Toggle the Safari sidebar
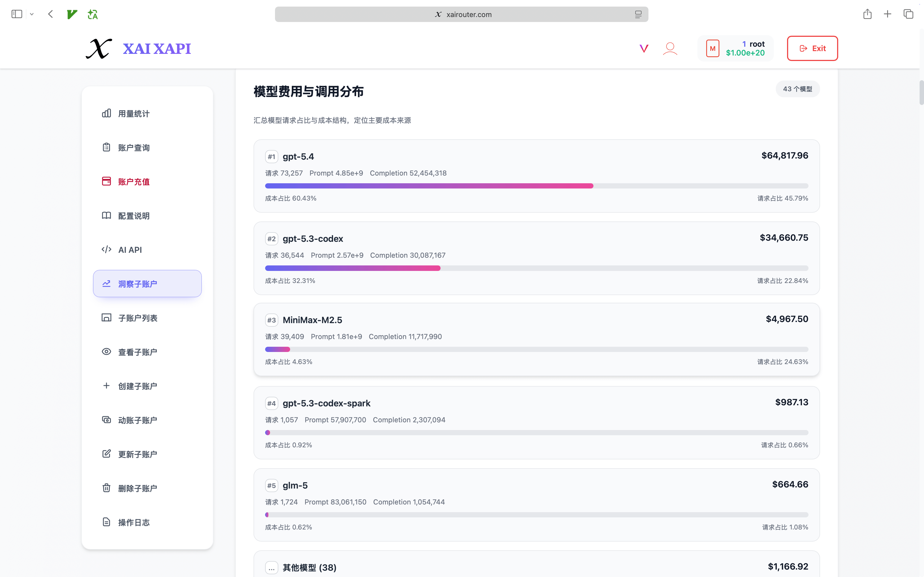 pos(17,15)
